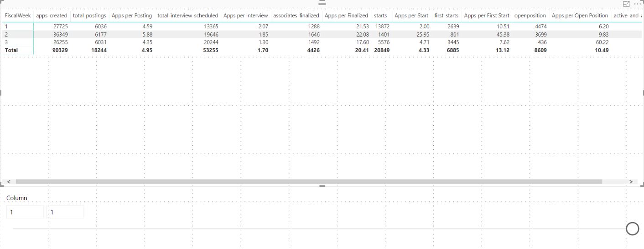
Task: Select cell value 26255
Action: 60,42
